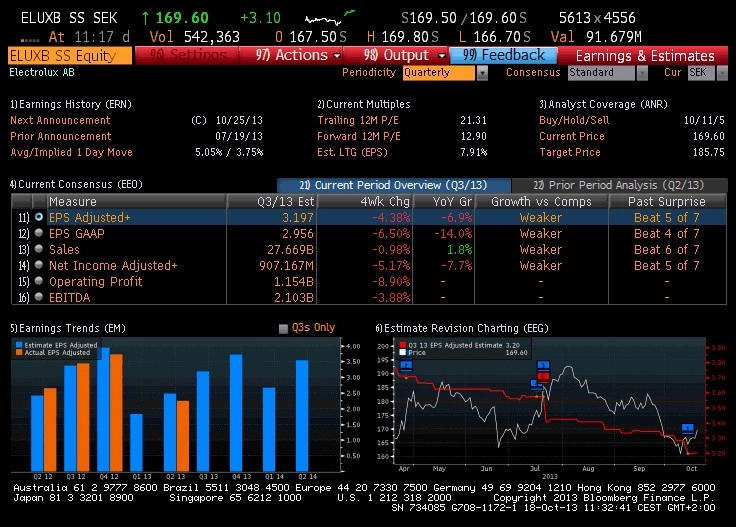
Task: Expand the Cur SEK currency dropdown arrow
Action: pyautogui.click(x=722, y=73)
